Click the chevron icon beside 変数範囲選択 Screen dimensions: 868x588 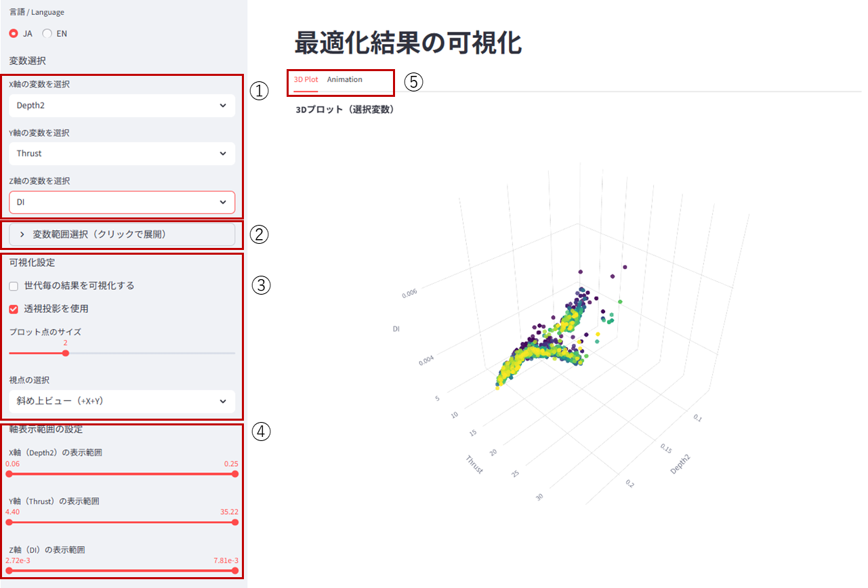(22, 234)
